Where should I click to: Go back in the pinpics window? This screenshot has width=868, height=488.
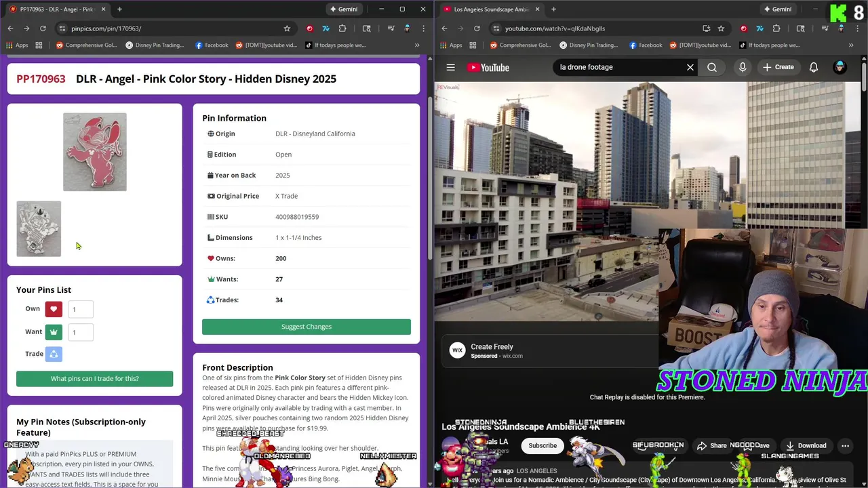10,28
